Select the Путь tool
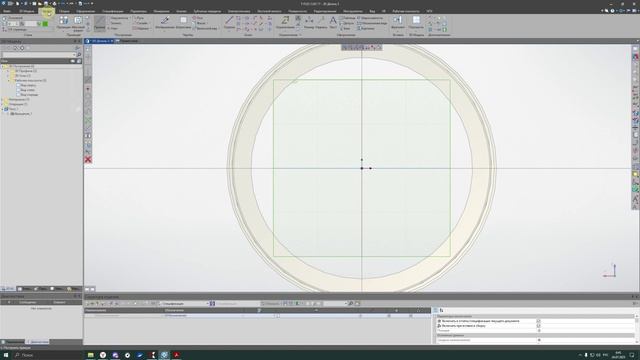Viewport: 640px width, 360px height. 139,18
